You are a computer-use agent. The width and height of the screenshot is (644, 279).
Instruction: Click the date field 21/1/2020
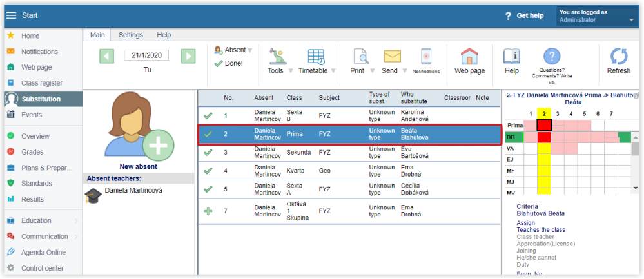point(146,55)
